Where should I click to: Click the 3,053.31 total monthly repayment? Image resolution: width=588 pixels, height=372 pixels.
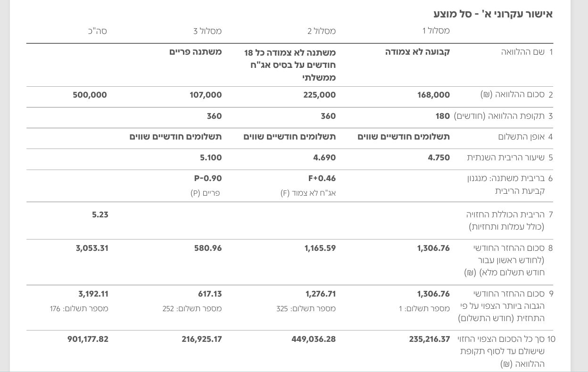click(x=92, y=248)
